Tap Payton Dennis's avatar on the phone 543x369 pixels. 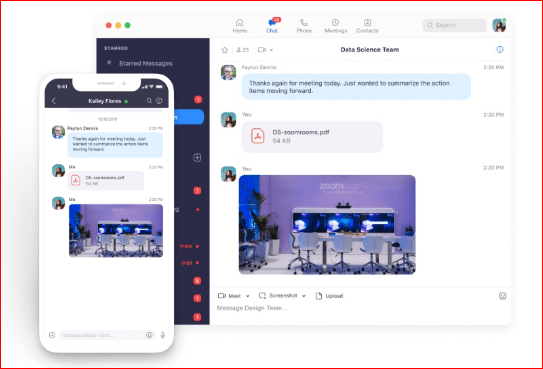click(58, 132)
